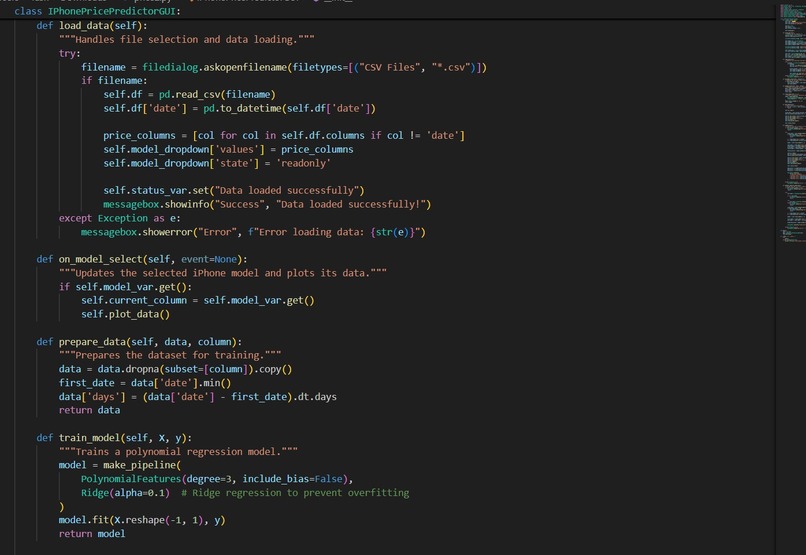Click the 'def load_data(self):' line

91,25
